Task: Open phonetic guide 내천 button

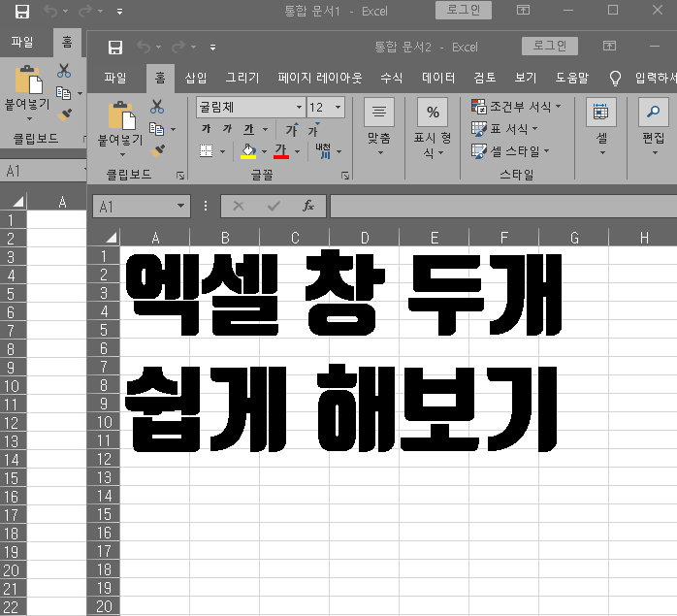Action: coord(323,151)
